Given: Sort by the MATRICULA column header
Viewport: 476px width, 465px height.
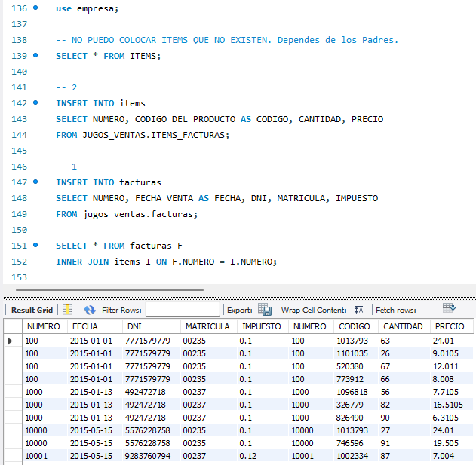Looking at the screenshot, I should tap(207, 326).
